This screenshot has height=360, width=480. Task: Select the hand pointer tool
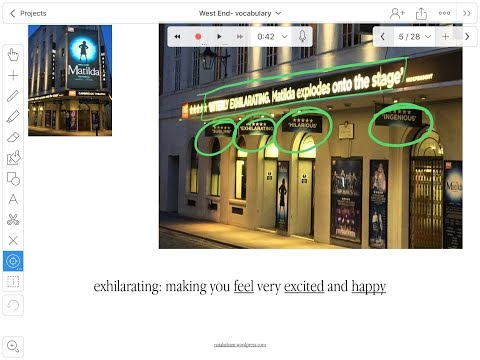click(13, 55)
